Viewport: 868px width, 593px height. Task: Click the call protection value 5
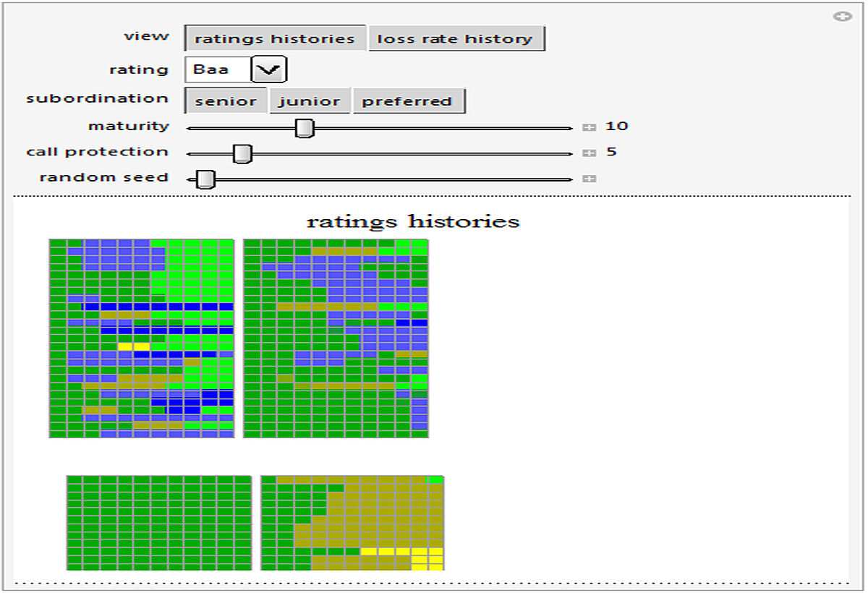(611, 152)
